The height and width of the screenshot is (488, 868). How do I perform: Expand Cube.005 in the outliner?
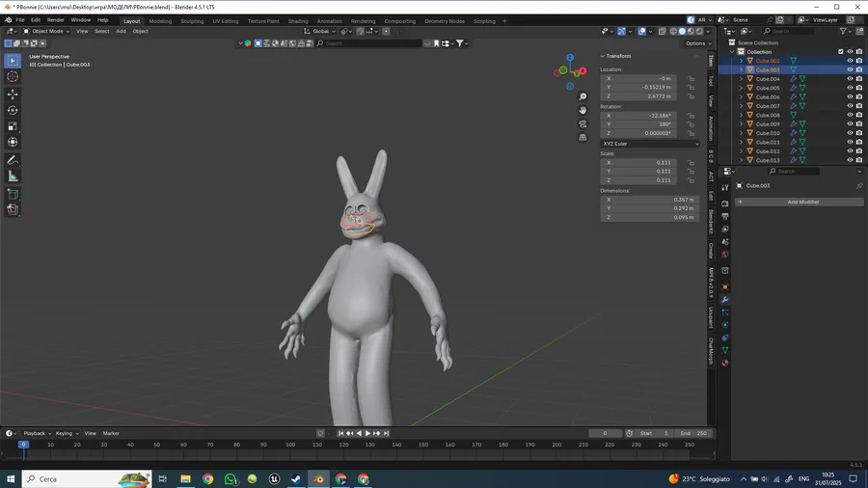click(742, 88)
